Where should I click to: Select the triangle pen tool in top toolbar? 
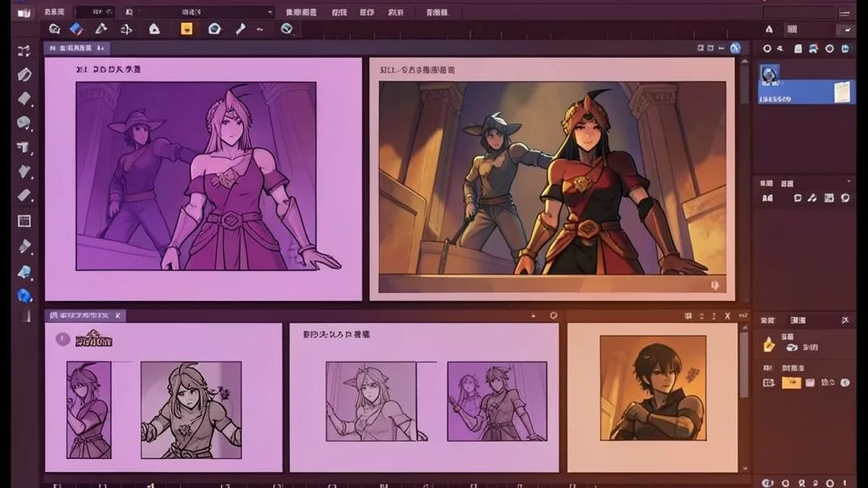coord(101,29)
